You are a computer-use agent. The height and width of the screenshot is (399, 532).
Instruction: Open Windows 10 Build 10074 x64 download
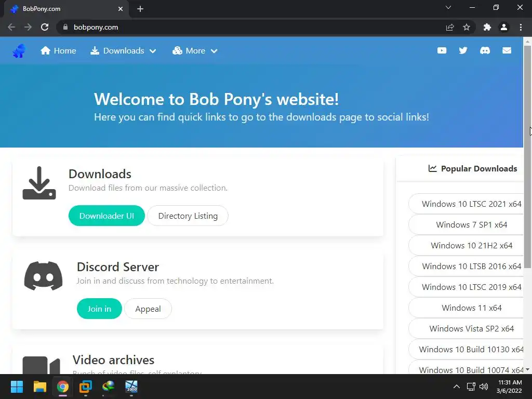(x=466, y=368)
